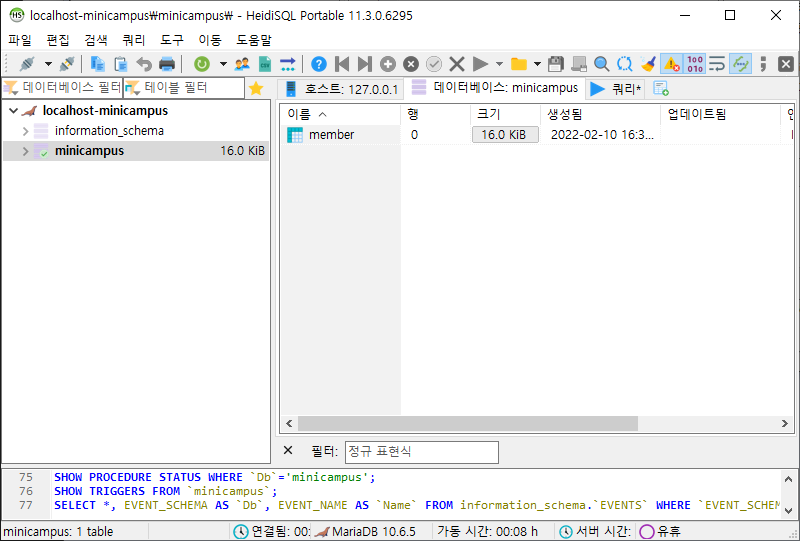Click the blue help question mark icon
Viewport: 800px width, 541px height.
[x=319, y=64]
